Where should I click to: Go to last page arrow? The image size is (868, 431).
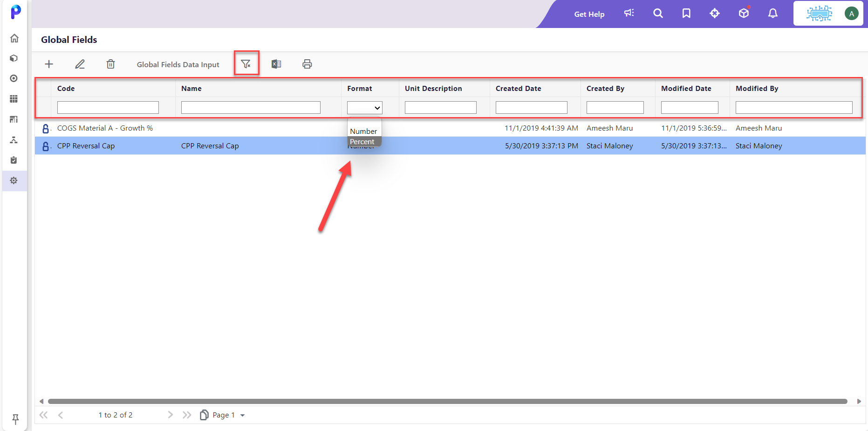[187, 415]
